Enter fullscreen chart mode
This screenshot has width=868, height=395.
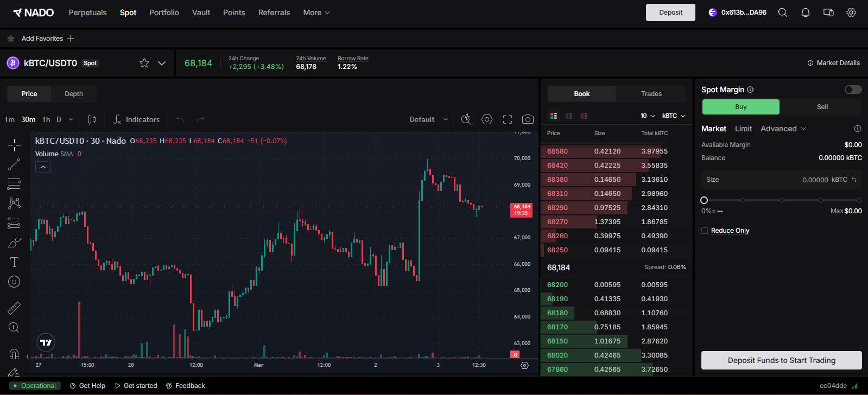coord(508,119)
